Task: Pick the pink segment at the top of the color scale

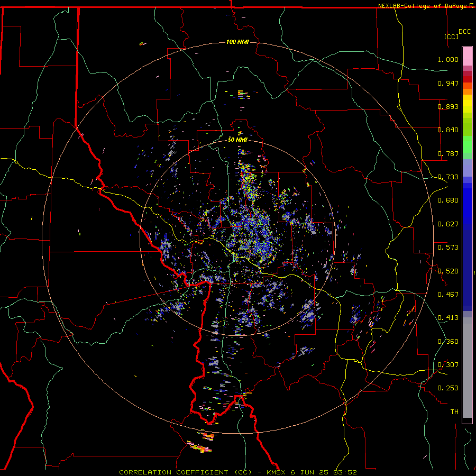Action: coord(467,57)
